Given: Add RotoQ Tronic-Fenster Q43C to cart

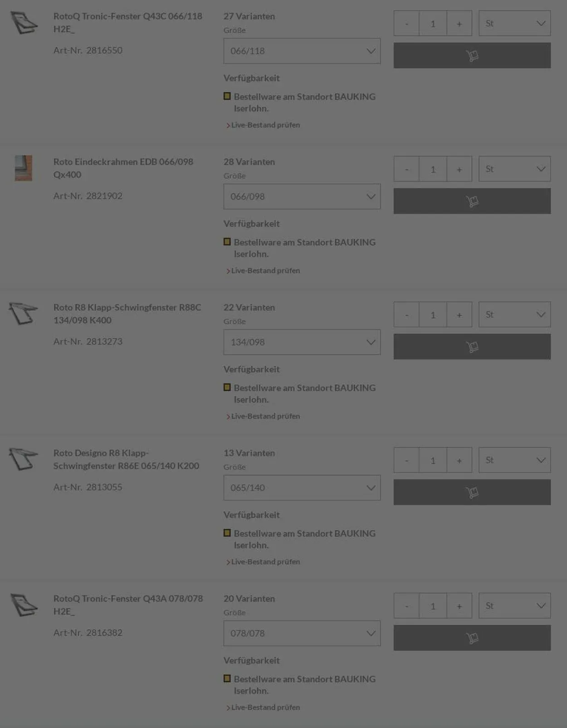Looking at the screenshot, I should pyautogui.click(x=472, y=55).
